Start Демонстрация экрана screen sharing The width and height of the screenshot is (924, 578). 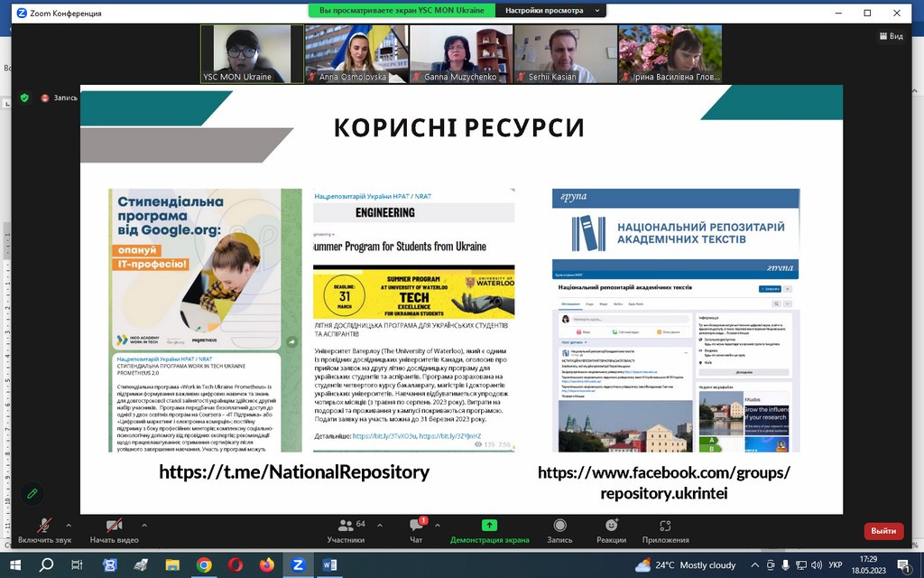click(x=489, y=531)
